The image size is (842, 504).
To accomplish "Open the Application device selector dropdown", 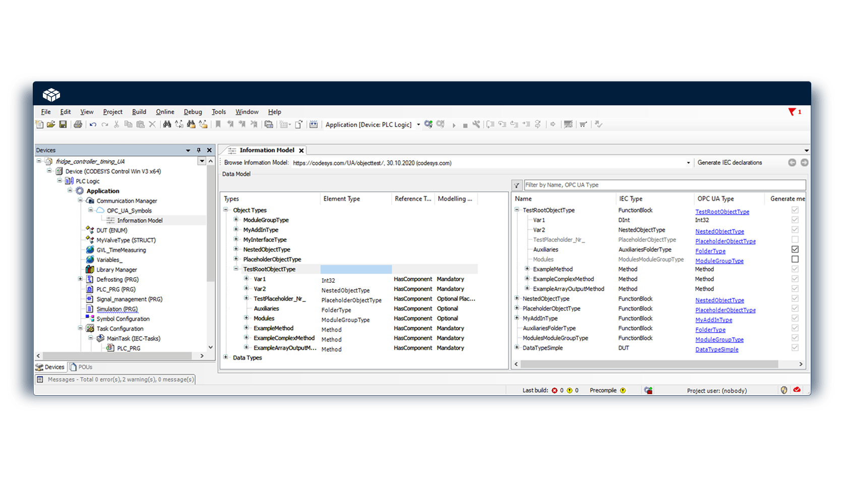I will 418,124.
